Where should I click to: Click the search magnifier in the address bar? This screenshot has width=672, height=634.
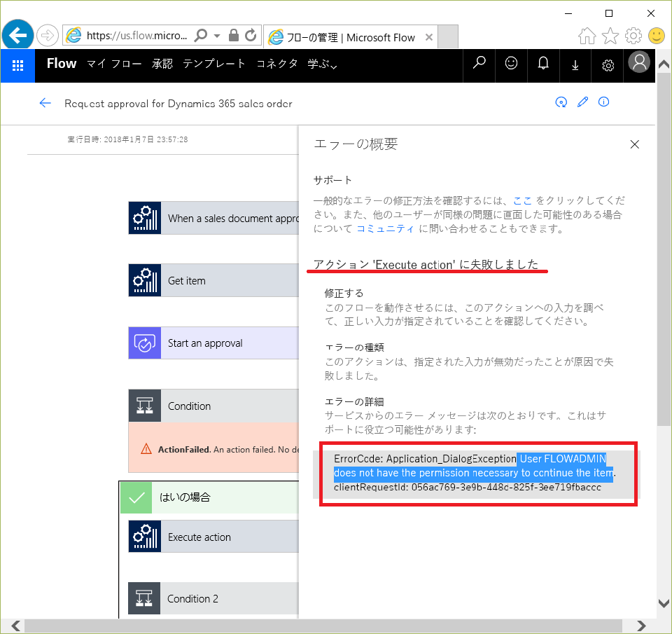coord(201,35)
